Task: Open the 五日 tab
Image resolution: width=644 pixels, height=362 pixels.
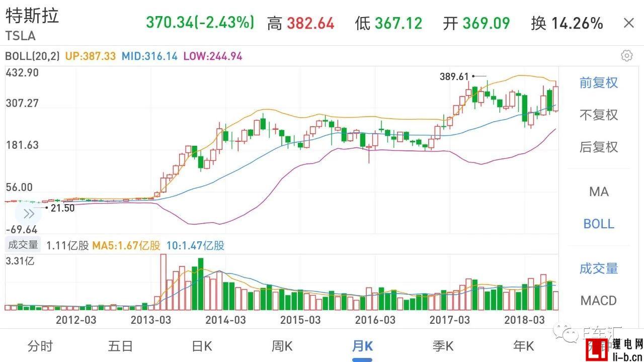Action: pyautogui.click(x=120, y=346)
